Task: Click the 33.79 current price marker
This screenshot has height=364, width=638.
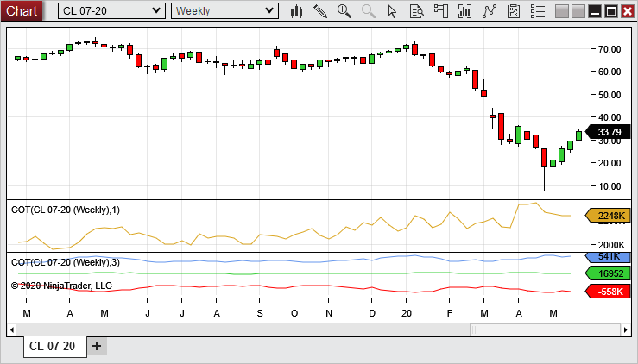Action: pos(610,132)
